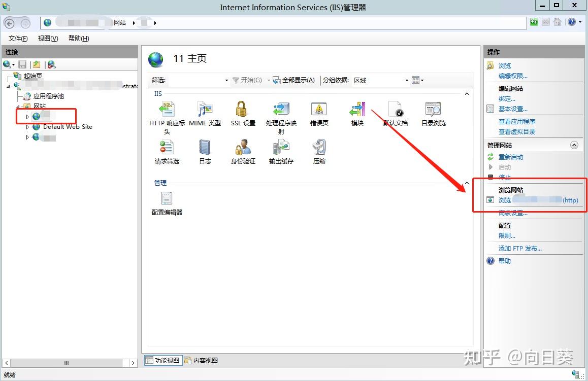588x381 pixels.
Task: Select the Default Web Site tree item
Action: click(x=68, y=127)
